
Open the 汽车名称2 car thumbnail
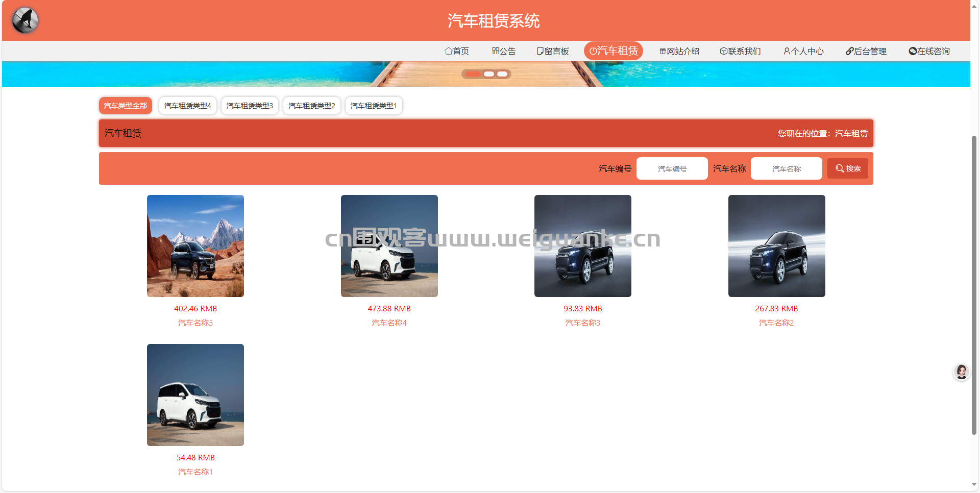[x=777, y=246]
